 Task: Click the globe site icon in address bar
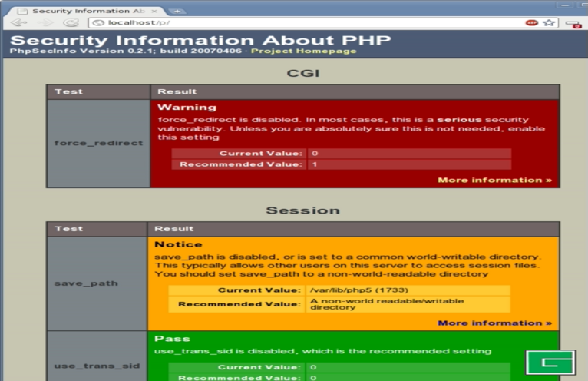click(x=99, y=23)
